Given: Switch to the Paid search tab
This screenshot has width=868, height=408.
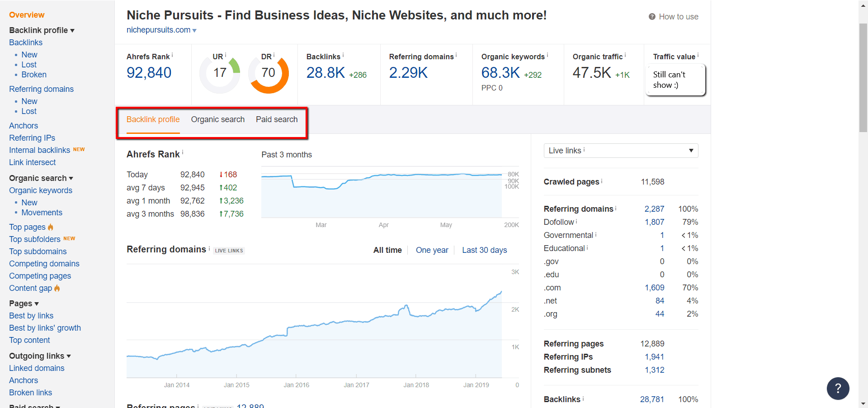Looking at the screenshot, I should pyautogui.click(x=277, y=119).
